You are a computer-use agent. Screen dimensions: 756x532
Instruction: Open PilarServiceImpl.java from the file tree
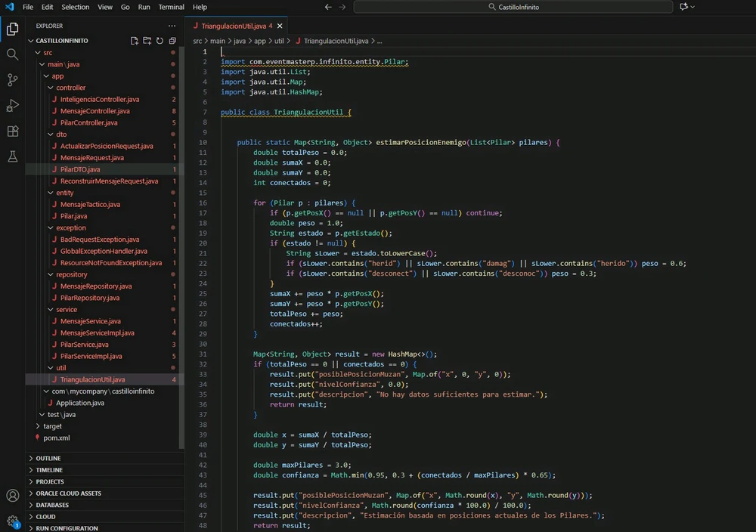tap(91, 356)
